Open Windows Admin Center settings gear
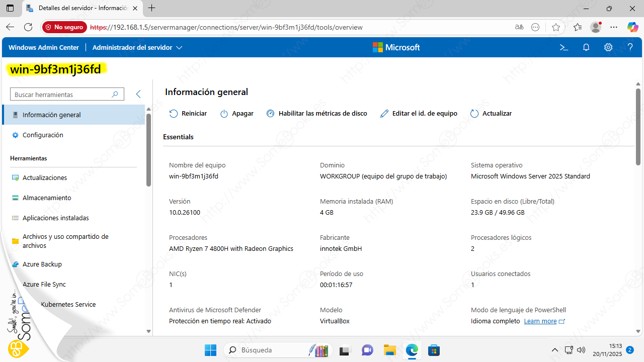Viewport: 644px width, 362px height. click(608, 47)
